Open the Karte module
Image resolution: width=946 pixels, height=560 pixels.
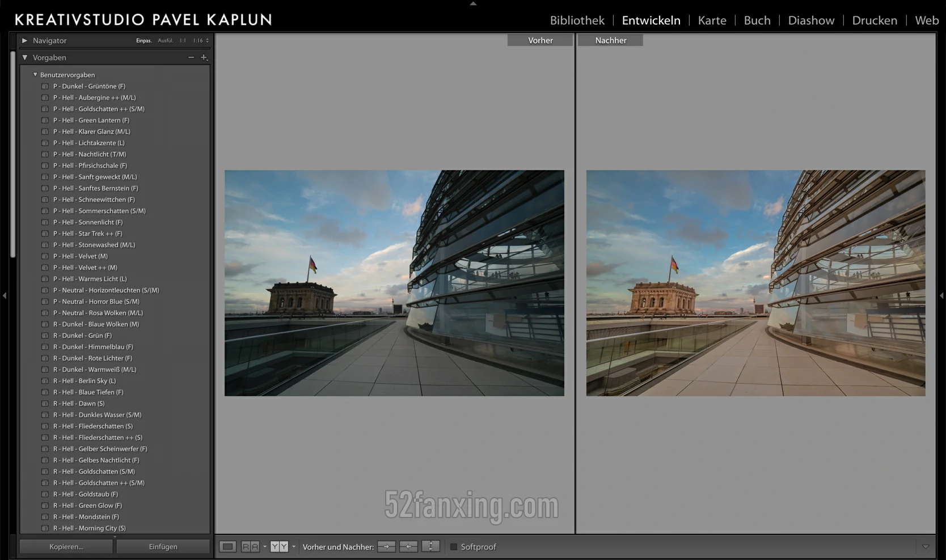click(x=712, y=20)
